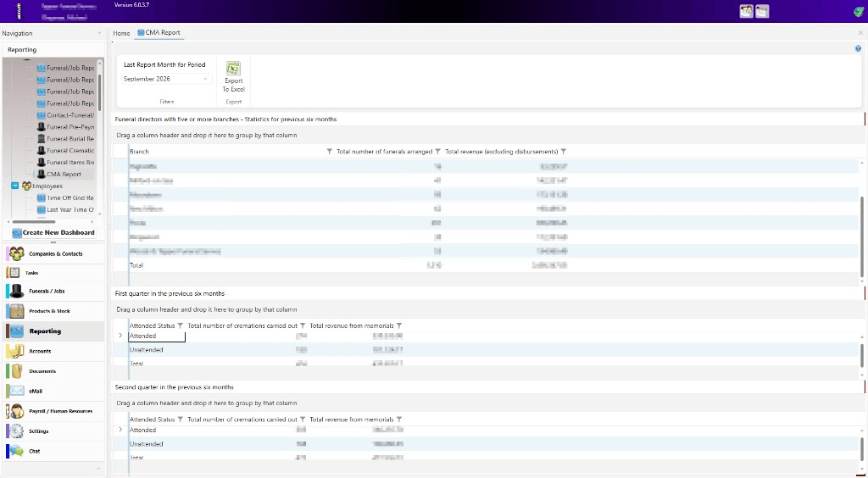Click the Export To Excel icon
The height and width of the screenshot is (478, 868).
tap(233, 68)
